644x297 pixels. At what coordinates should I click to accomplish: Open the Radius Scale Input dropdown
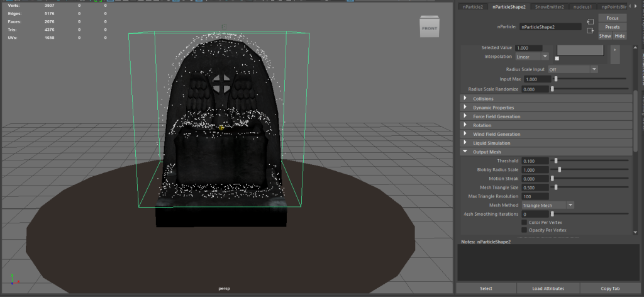coord(572,69)
